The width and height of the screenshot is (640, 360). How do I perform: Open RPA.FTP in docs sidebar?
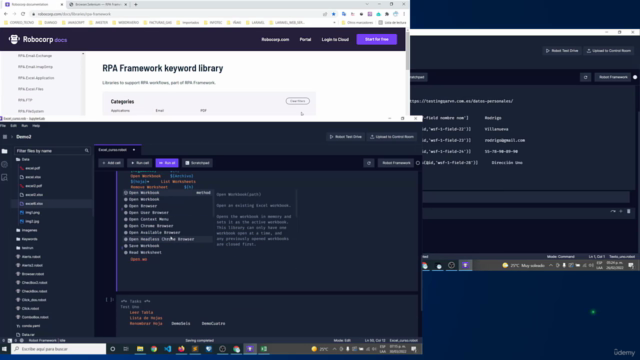[x=25, y=100]
